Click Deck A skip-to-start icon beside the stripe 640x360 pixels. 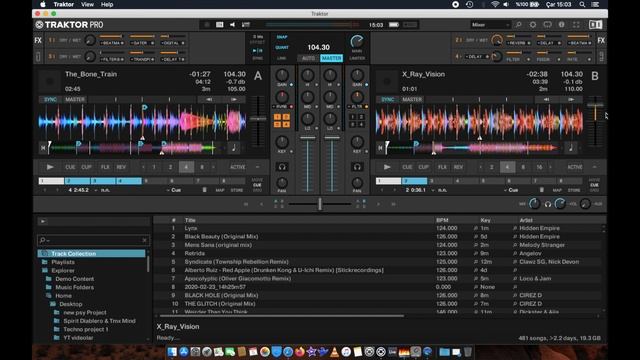[43, 148]
